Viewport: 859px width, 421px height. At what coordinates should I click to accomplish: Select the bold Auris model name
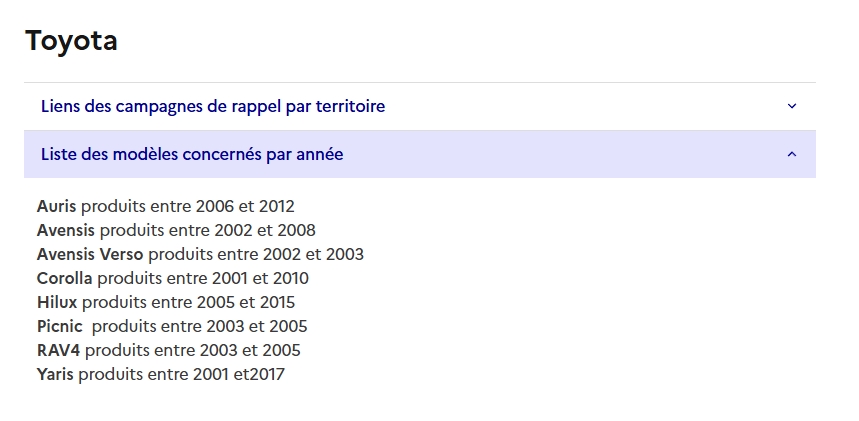click(x=57, y=207)
